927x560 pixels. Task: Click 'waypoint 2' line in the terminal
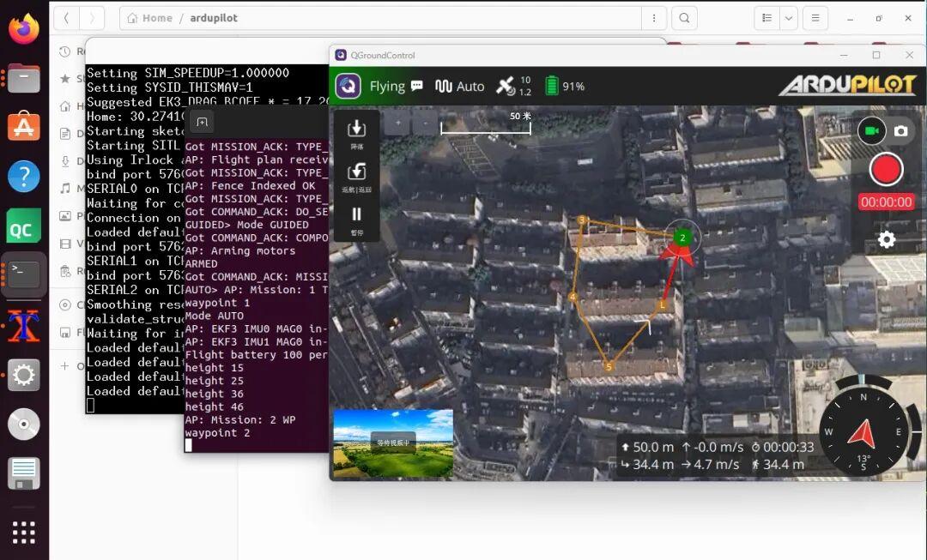[x=217, y=433]
